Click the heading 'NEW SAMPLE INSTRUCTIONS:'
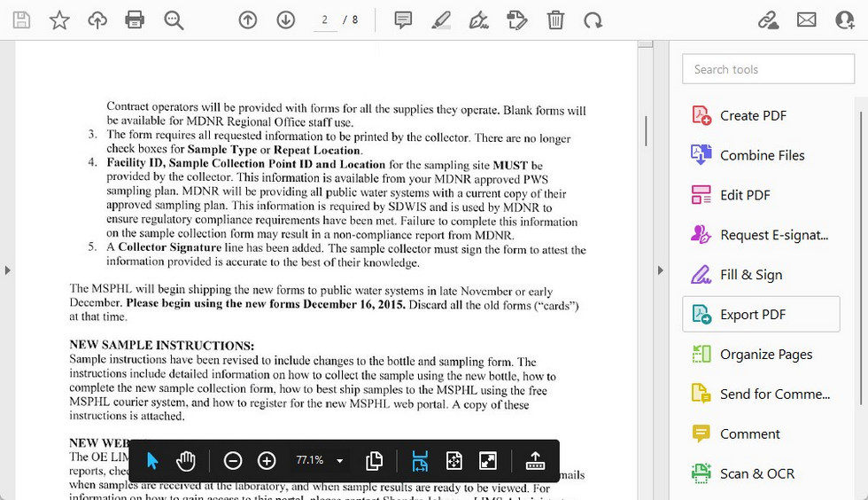This screenshot has height=500, width=868. [x=161, y=346]
